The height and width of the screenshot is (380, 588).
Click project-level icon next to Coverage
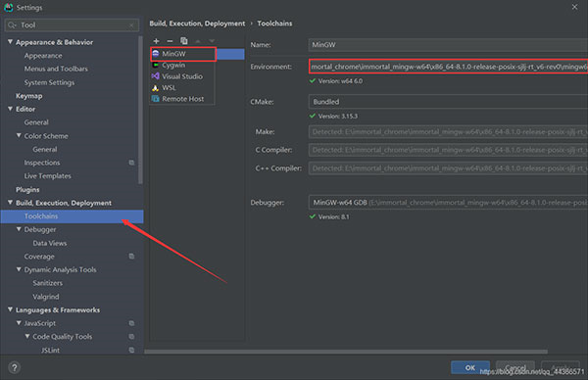[x=131, y=257]
